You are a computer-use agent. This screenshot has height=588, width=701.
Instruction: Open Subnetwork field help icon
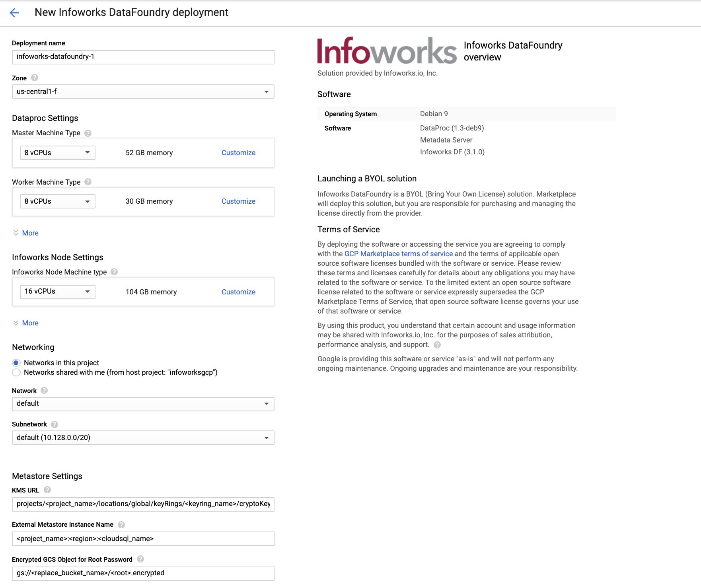[x=55, y=424]
